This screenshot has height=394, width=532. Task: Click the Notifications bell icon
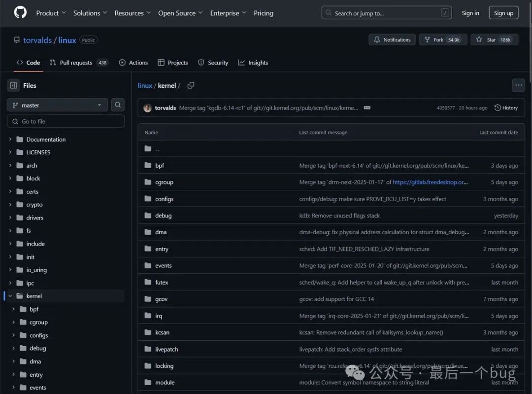click(377, 39)
